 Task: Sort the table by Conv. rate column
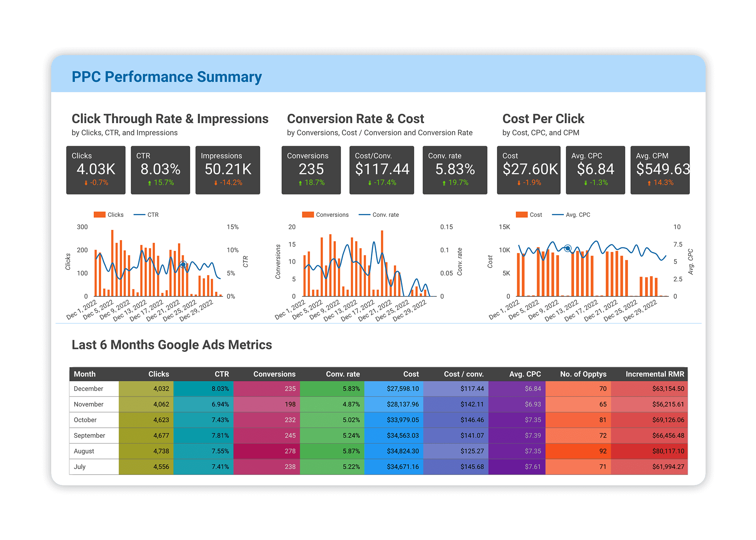point(343,374)
